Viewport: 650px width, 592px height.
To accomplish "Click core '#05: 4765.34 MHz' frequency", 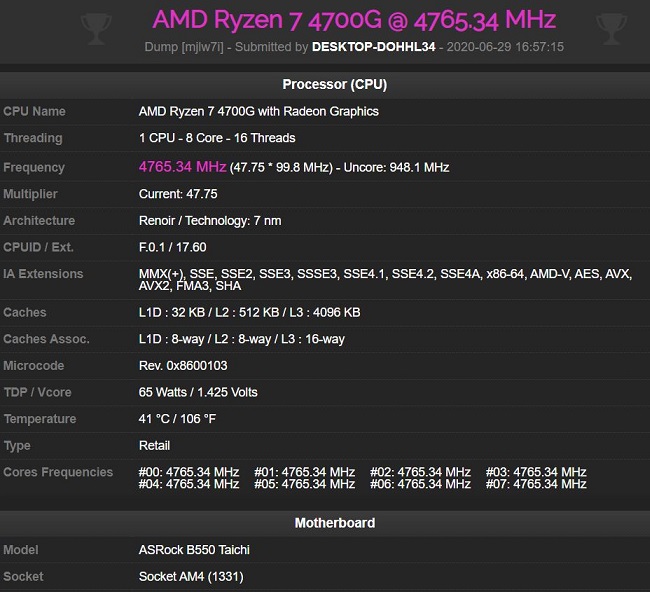I will (x=305, y=484).
